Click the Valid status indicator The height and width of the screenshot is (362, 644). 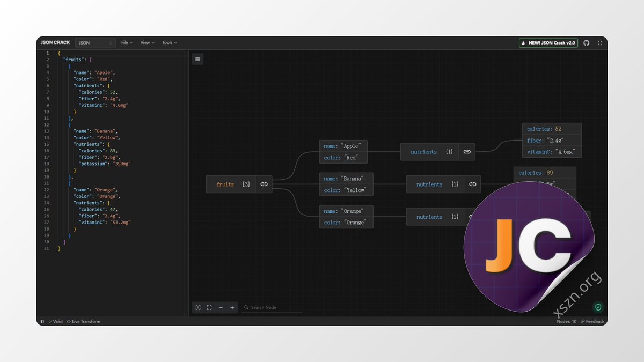pyautogui.click(x=55, y=322)
